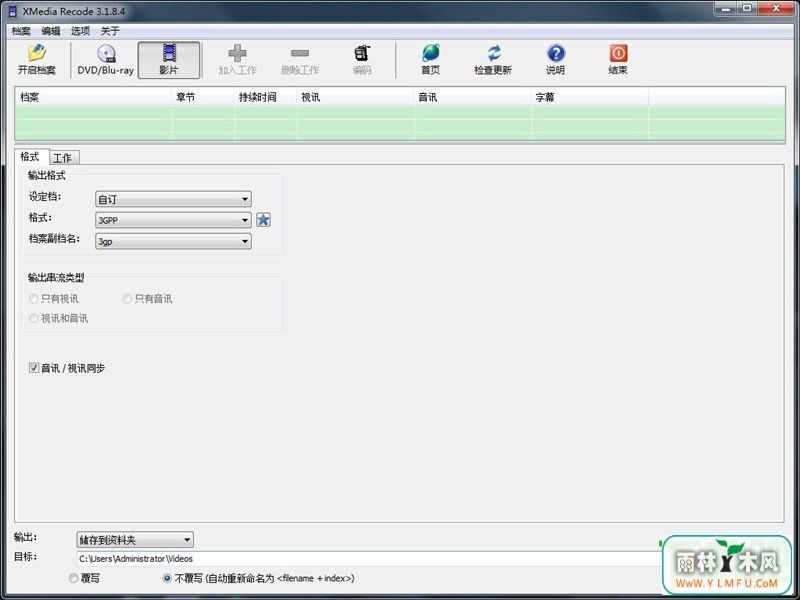Screen dimensions: 800x600
Task: Expand the 输出 dropdown 储存到资料夹
Action: click(x=135, y=540)
